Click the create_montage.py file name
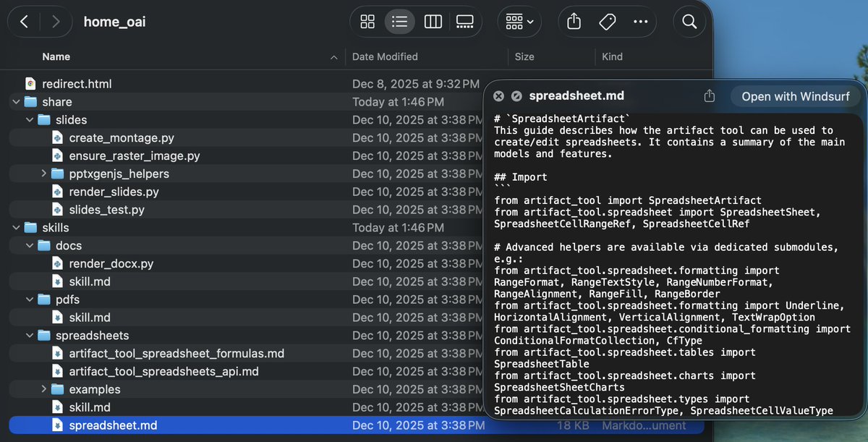 122,137
